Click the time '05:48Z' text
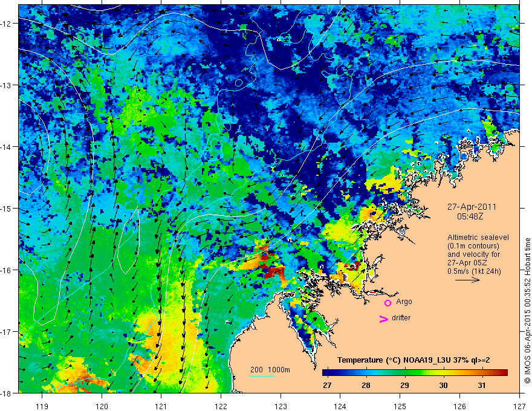This screenshot has width=532, height=411. (470, 216)
